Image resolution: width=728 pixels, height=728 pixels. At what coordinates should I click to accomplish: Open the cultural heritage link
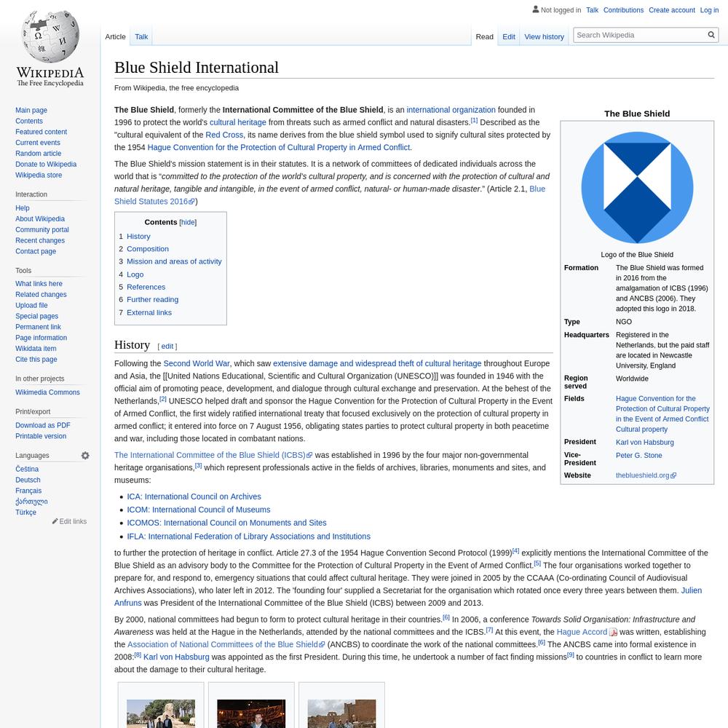pos(238,122)
